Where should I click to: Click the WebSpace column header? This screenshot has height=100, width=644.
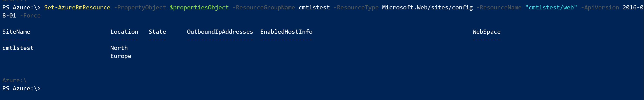(x=486, y=32)
